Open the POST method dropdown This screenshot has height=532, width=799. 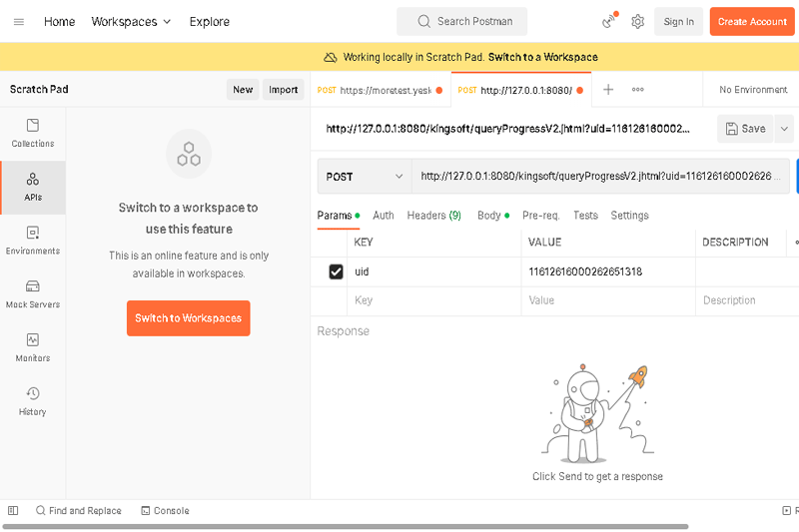coord(364,177)
